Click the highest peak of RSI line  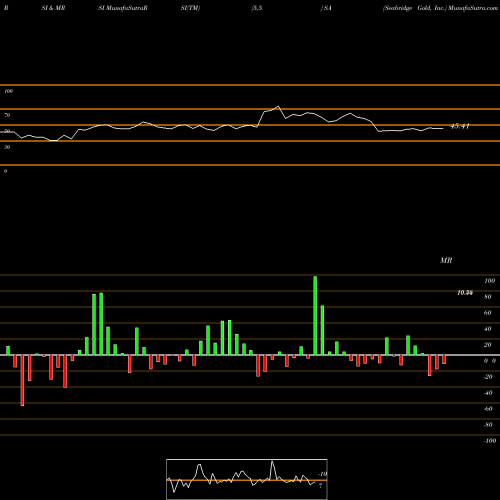(x=278, y=107)
